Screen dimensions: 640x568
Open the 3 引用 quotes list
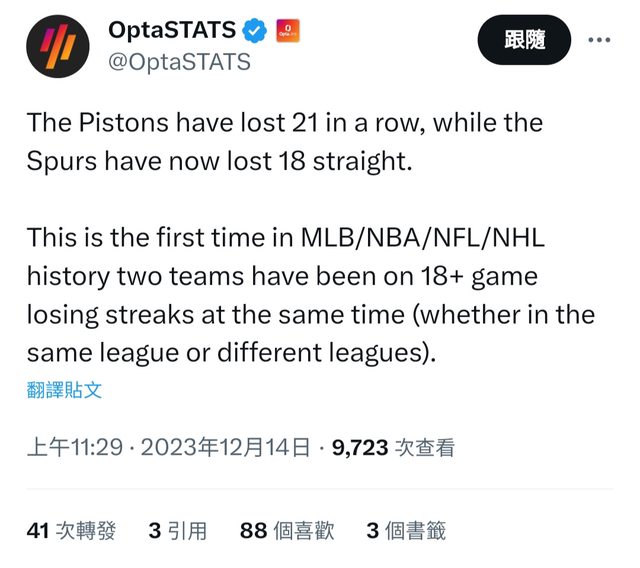click(177, 531)
